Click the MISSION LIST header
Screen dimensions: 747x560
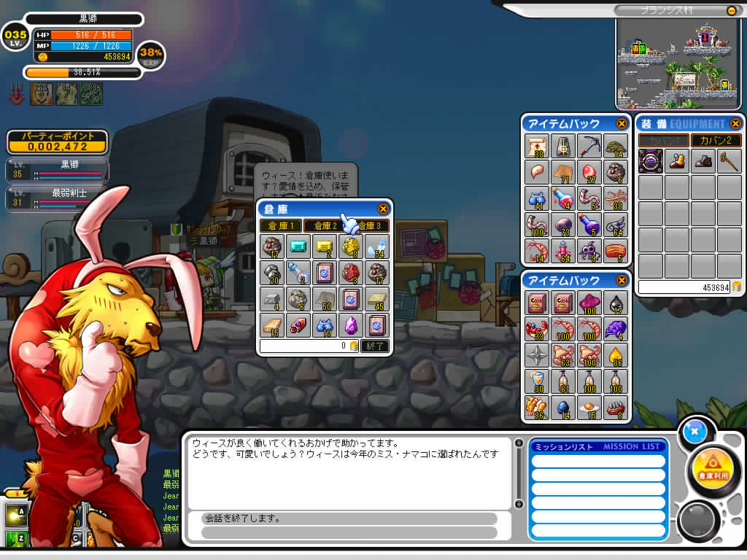tap(598, 446)
